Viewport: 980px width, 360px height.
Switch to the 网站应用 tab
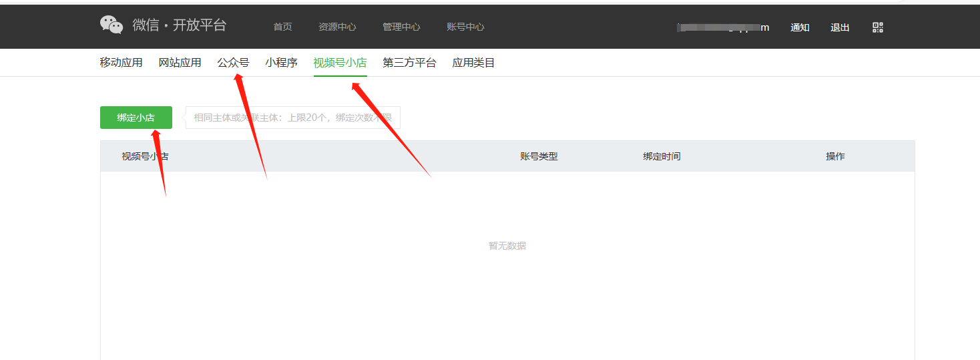(180, 63)
